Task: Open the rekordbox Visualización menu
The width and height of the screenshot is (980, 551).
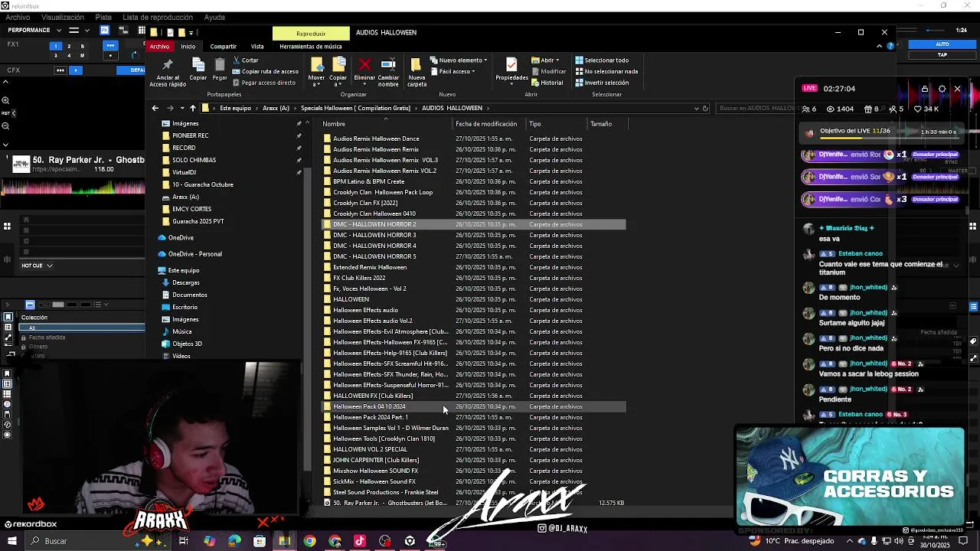Action: tap(63, 17)
